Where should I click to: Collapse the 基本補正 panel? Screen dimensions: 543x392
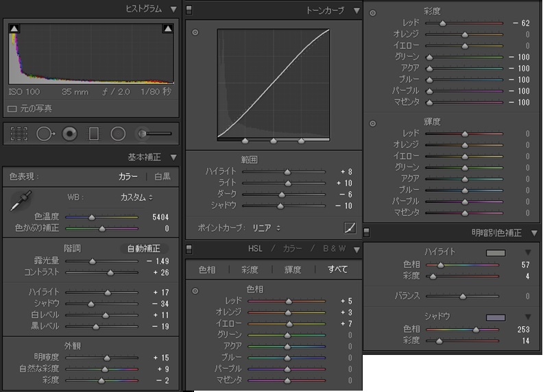coord(173,158)
